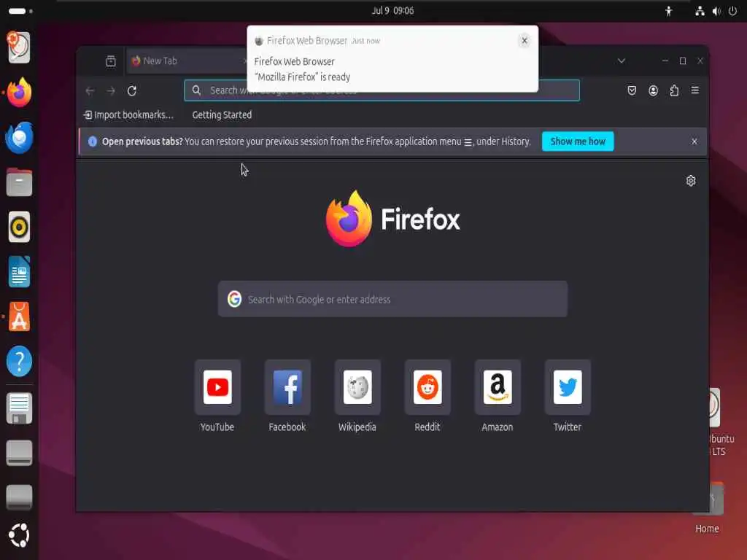
Task: Open the Getting Started bookmark
Action: [x=222, y=114]
